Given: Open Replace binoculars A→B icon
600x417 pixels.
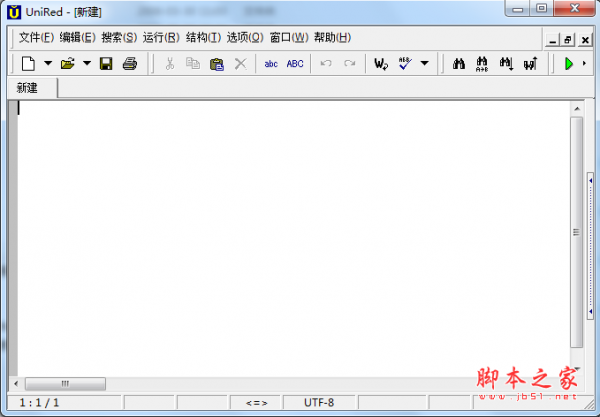Looking at the screenshot, I should coord(482,64).
